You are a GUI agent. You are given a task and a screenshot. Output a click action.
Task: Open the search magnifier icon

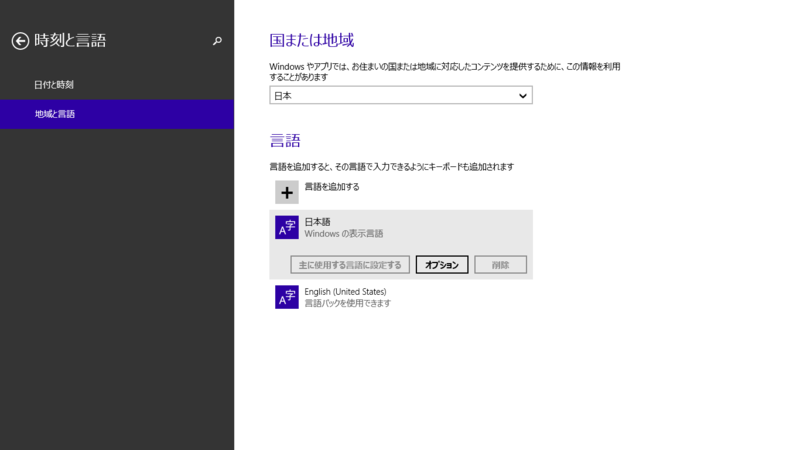(x=217, y=41)
